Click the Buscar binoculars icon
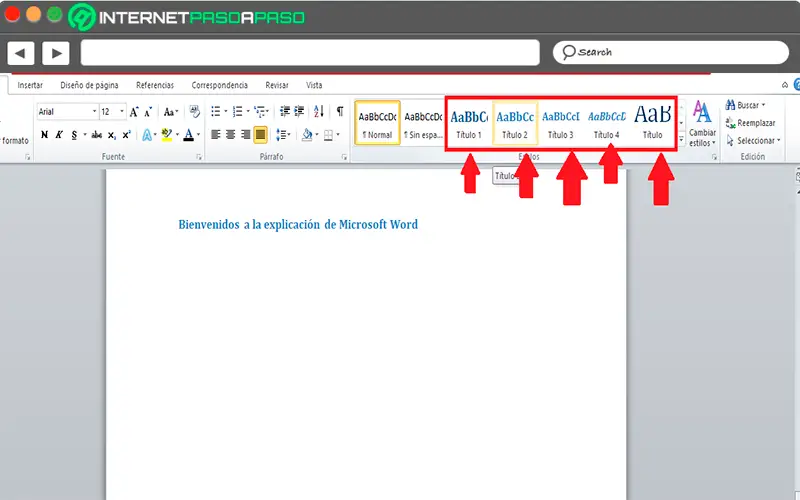The width and height of the screenshot is (800, 500). pyautogui.click(x=730, y=105)
